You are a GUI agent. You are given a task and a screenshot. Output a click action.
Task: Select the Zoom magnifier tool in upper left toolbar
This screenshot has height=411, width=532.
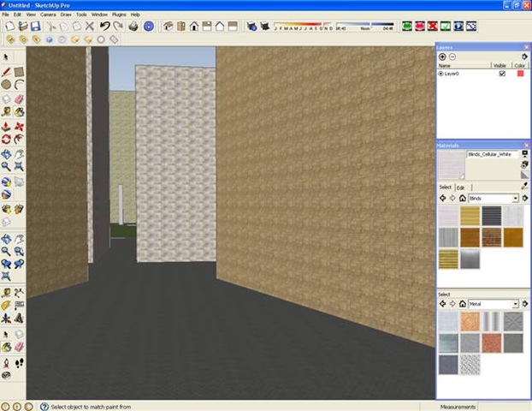click(6, 166)
